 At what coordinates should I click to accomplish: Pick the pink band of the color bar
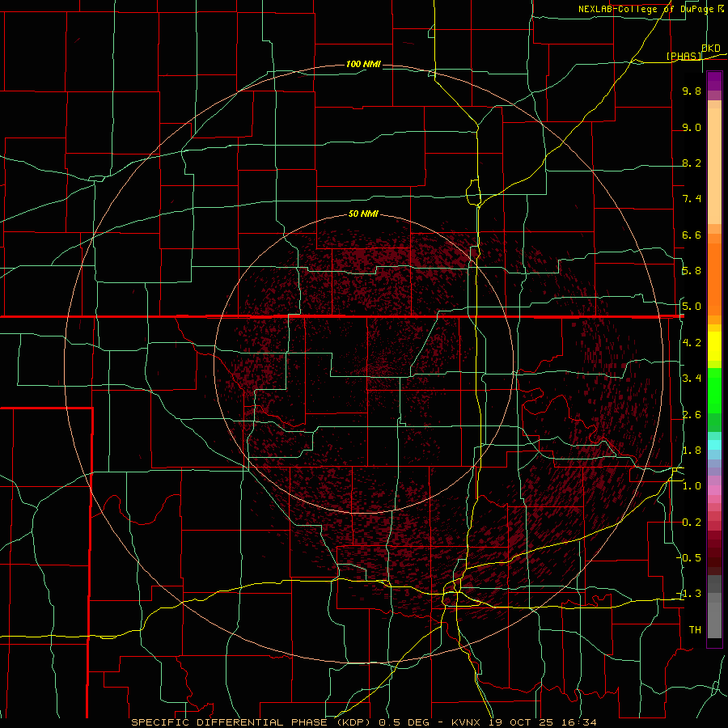[x=714, y=490]
